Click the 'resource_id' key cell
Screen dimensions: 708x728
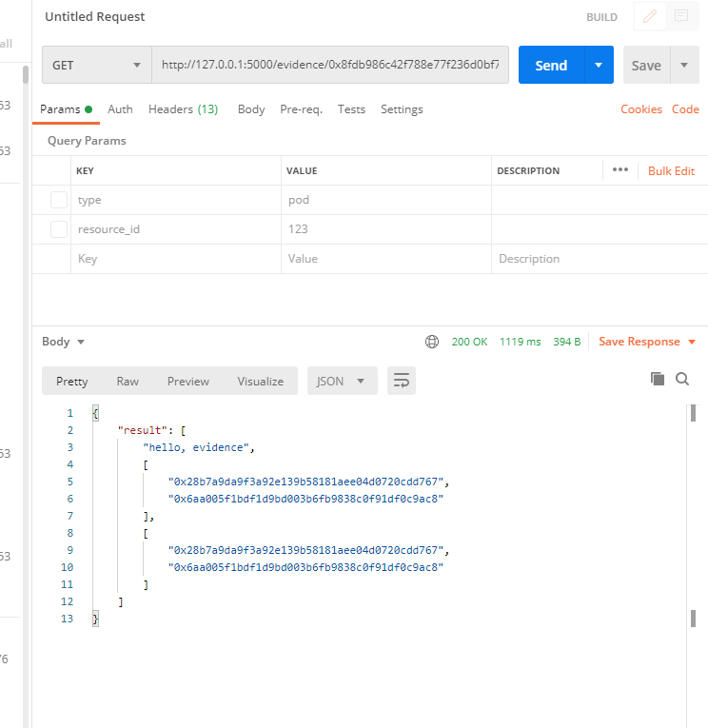176,229
